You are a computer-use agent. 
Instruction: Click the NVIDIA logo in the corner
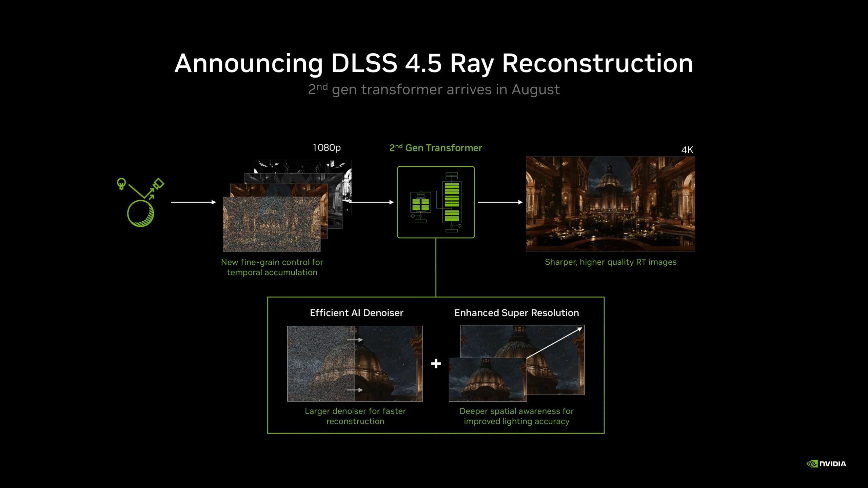[x=826, y=464]
